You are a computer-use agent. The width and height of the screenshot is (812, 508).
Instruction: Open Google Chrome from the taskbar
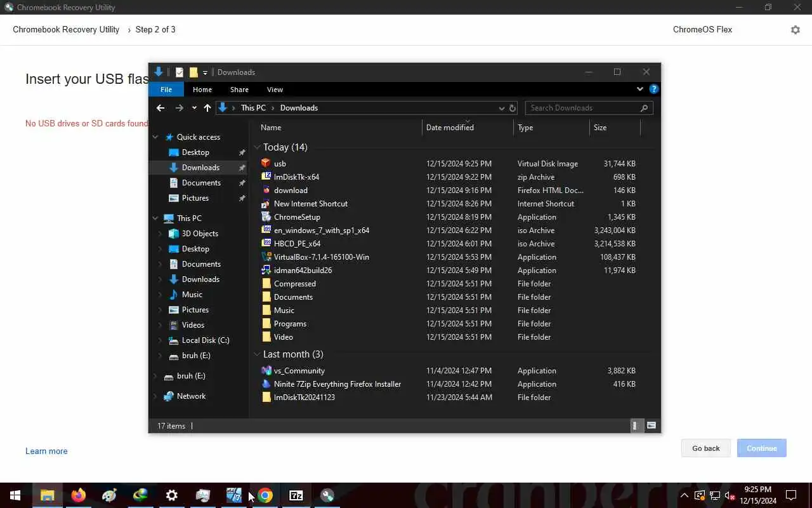click(x=265, y=495)
